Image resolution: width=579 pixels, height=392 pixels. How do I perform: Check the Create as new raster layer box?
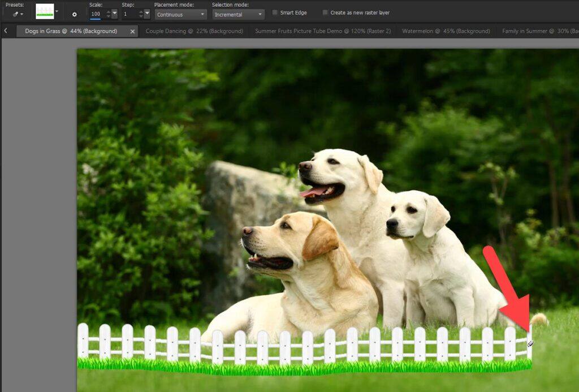coord(325,12)
